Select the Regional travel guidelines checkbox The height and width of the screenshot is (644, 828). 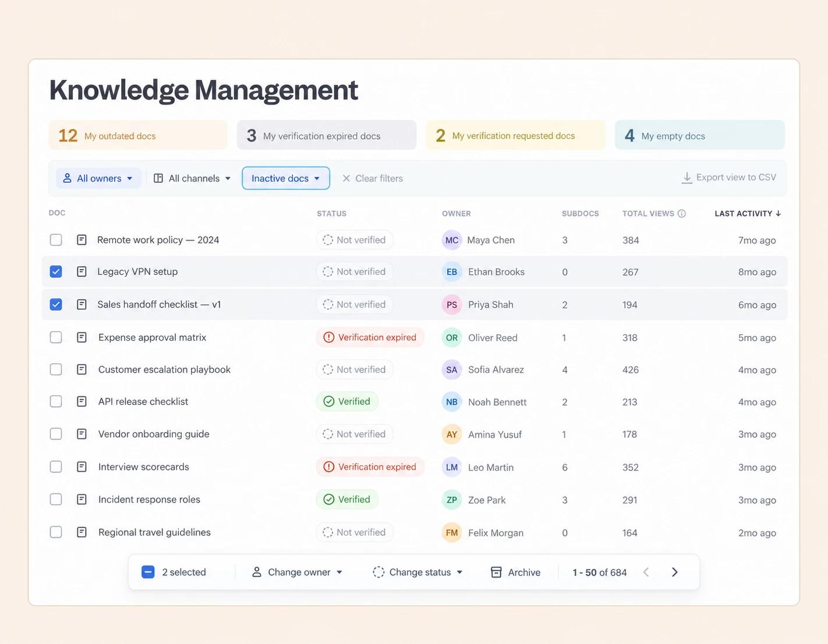56,532
